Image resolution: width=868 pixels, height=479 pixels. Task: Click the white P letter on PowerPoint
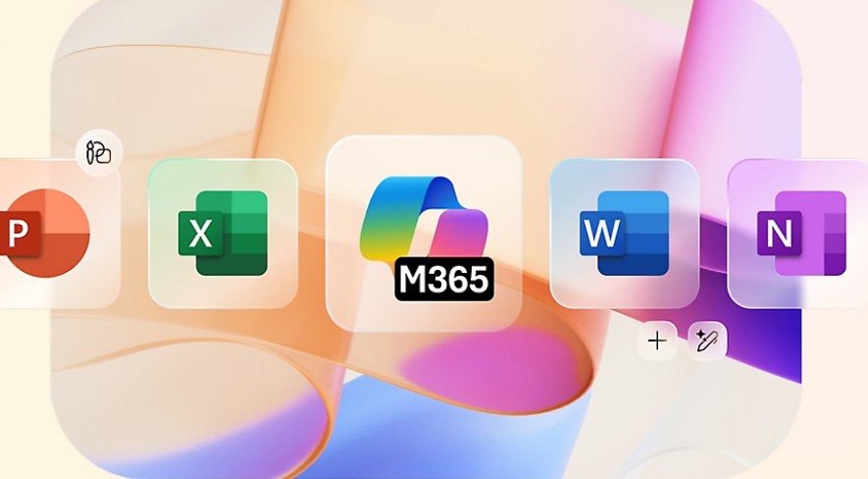[17, 236]
